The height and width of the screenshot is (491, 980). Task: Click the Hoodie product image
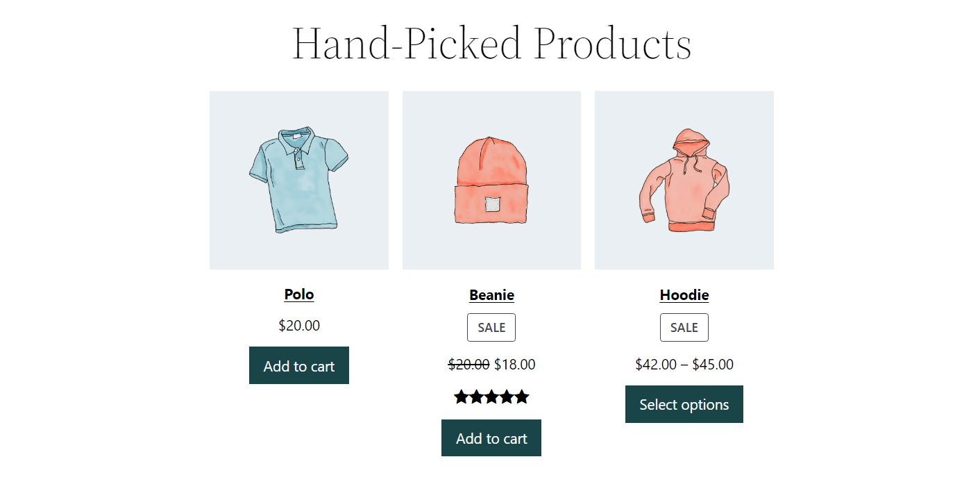[x=684, y=179]
